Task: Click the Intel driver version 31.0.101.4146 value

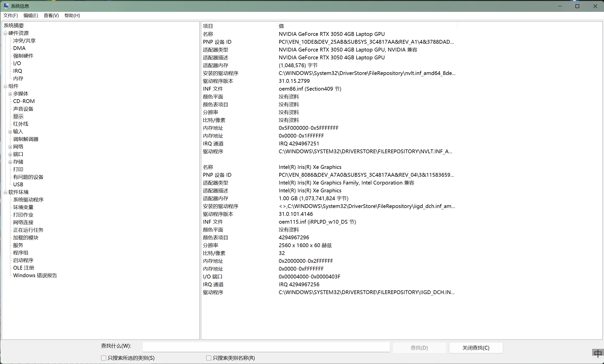Action: coord(296,214)
